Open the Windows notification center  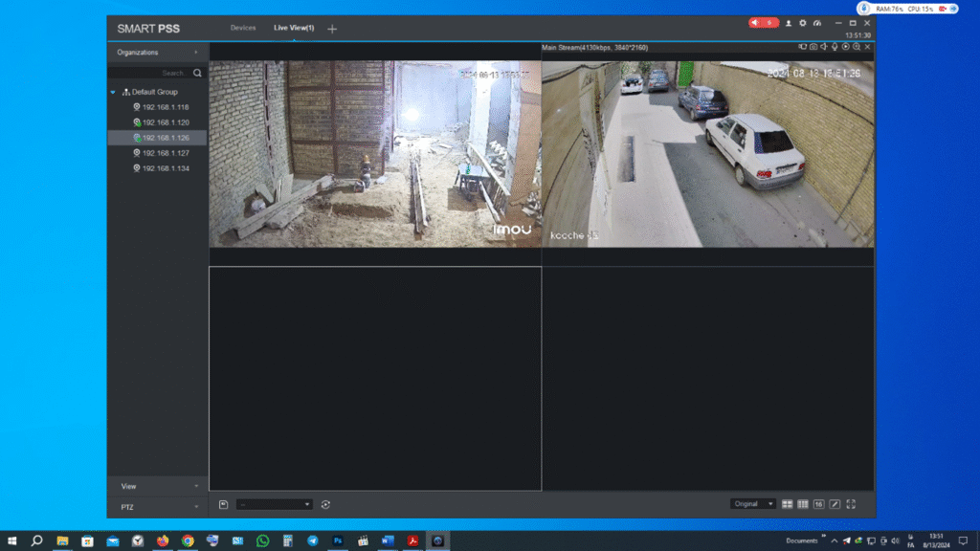coord(963,541)
